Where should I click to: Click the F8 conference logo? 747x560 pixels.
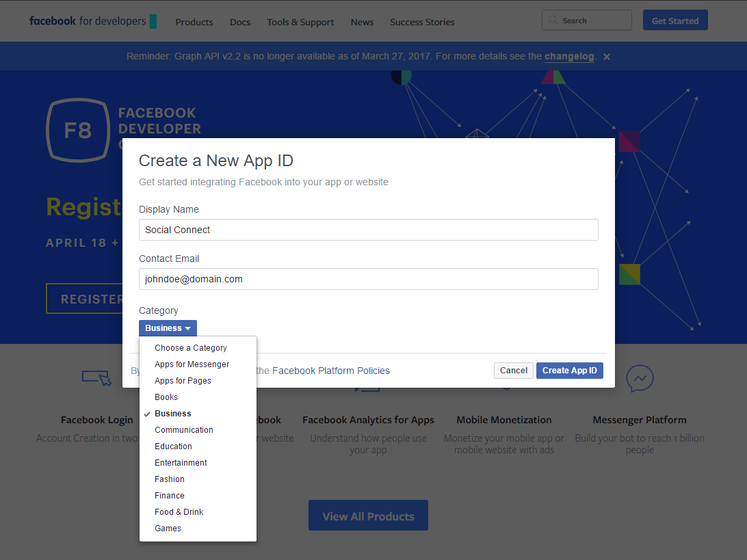(78, 130)
